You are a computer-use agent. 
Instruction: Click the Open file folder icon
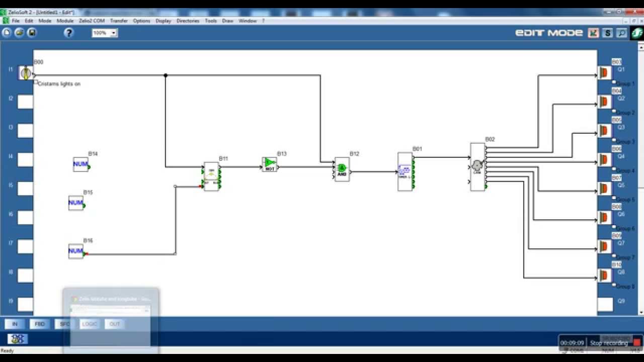[19, 33]
